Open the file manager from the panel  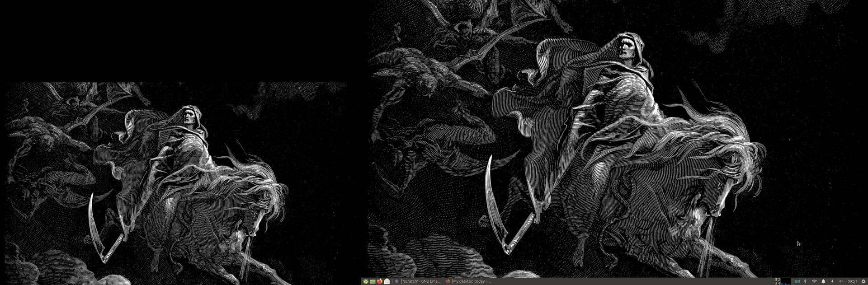387,281
